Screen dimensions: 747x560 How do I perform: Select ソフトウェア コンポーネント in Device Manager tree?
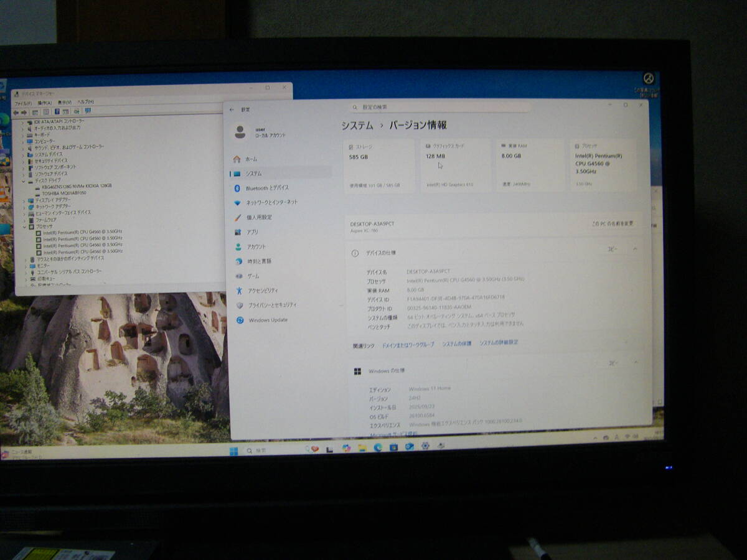[x=52, y=167]
